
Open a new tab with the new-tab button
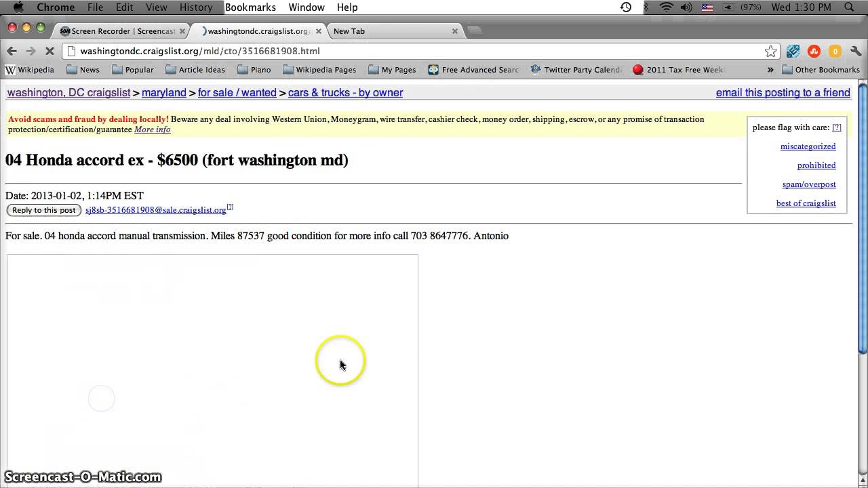click(475, 30)
